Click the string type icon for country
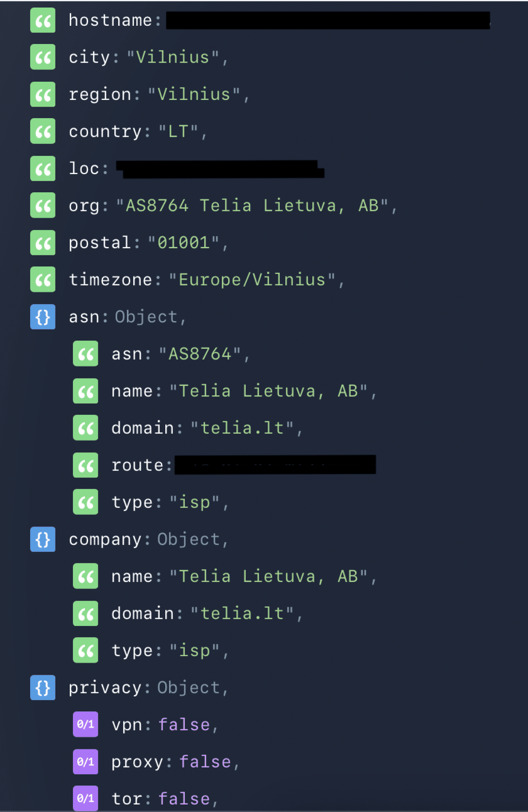528x812 pixels. (43, 132)
